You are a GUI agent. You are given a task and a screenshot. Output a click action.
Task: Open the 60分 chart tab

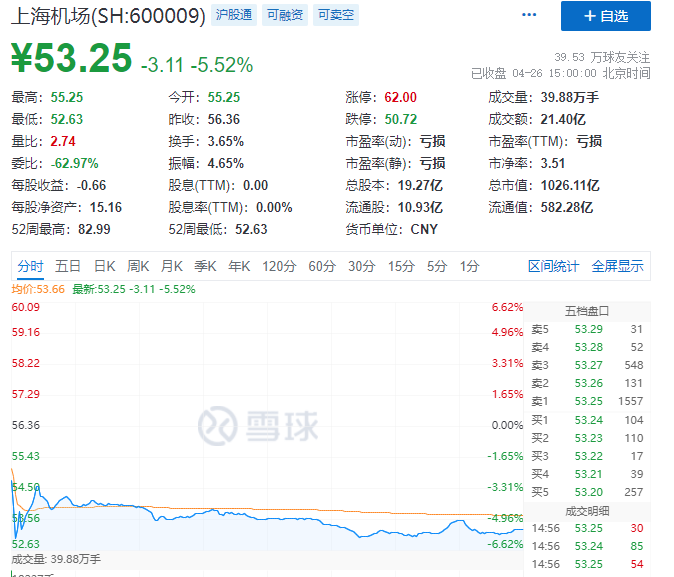click(x=322, y=267)
